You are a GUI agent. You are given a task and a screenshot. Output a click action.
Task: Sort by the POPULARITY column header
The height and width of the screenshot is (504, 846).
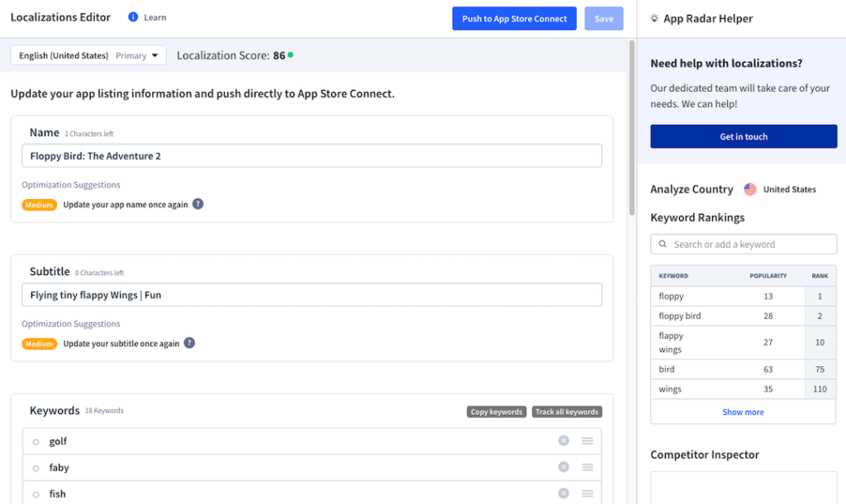[x=768, y=276]
